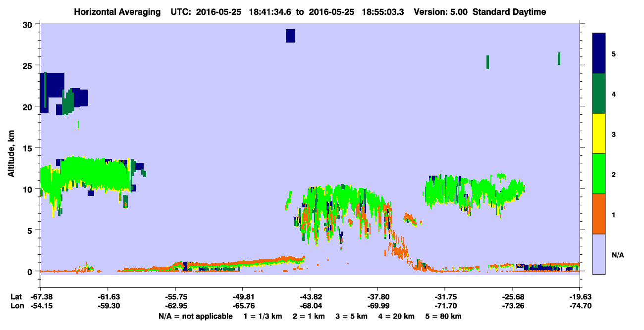Click the colorbar label 3
This screenshot has width=644, height=330.
coord(613,134)
